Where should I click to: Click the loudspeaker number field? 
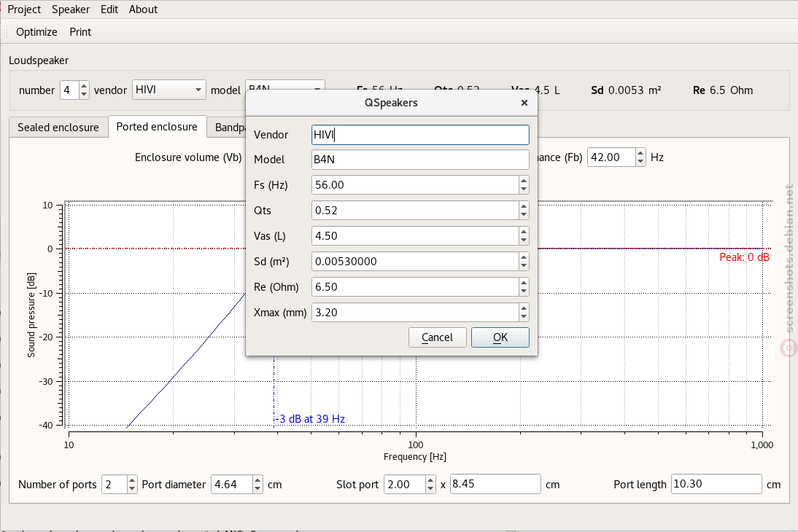(69, 90)
